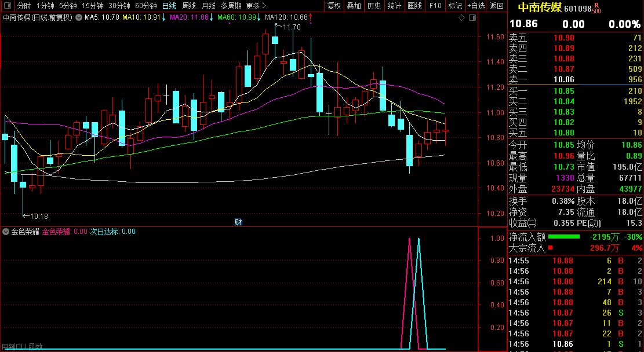Screen dimensions: 644x352
Task: Activate the 画线 drawing tool
Action: point(414,6)
